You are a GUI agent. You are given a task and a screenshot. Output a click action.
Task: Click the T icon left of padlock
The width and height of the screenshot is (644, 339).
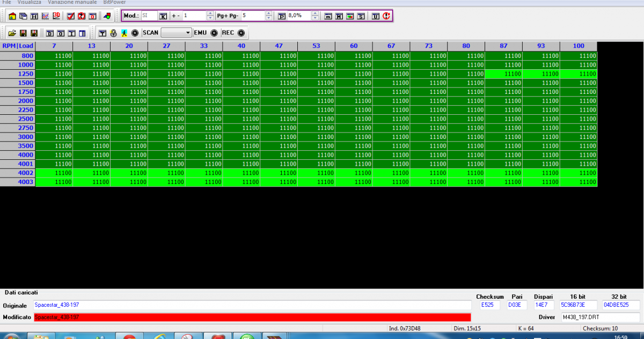(103, 33)
